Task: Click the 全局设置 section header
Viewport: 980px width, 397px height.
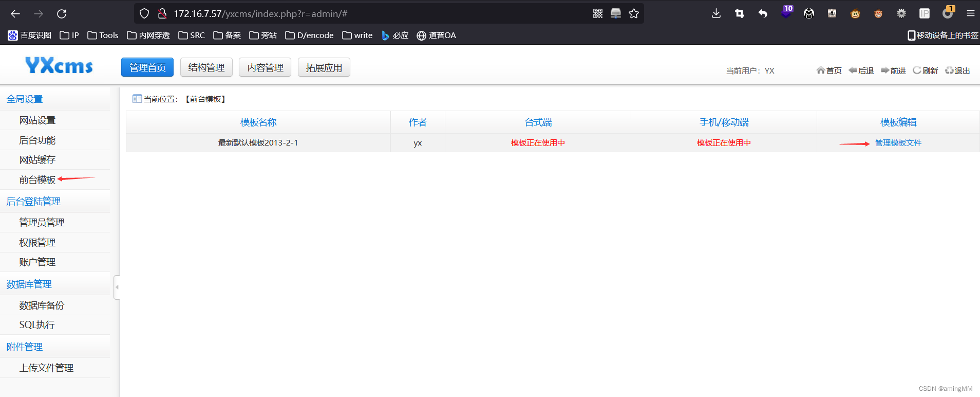Action: (x=25, y=99)
